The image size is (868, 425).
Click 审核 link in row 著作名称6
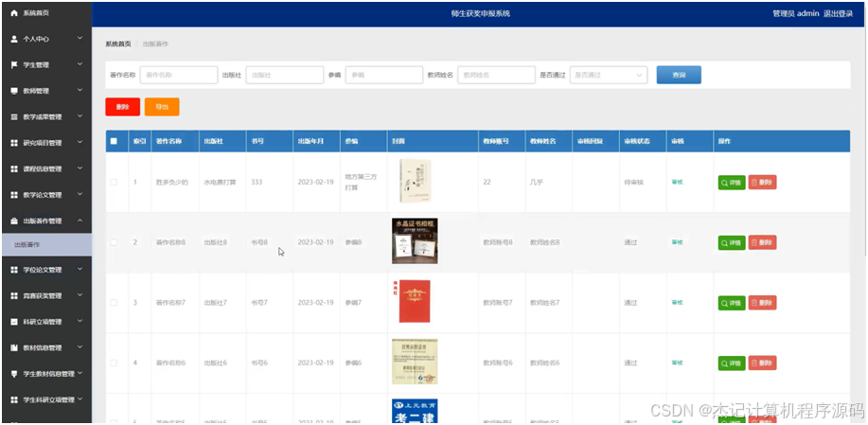click(677, 363)
